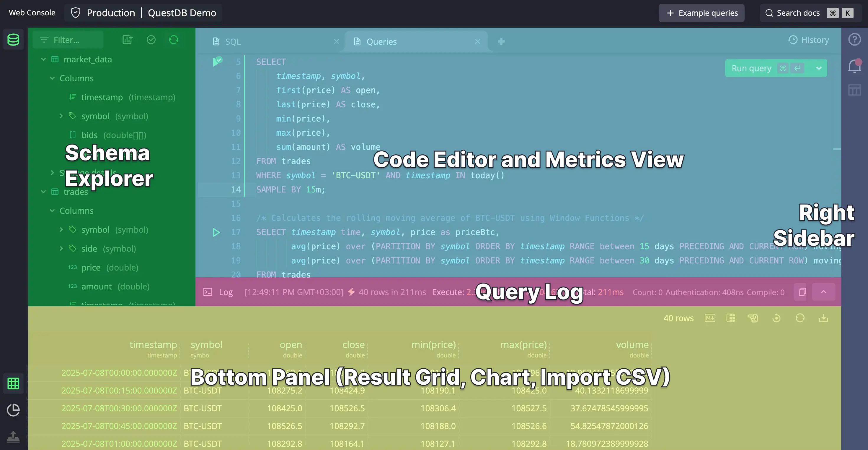Refresh the schema with the reload icon
Screen dimensions: 868x450
coord(174,40)
